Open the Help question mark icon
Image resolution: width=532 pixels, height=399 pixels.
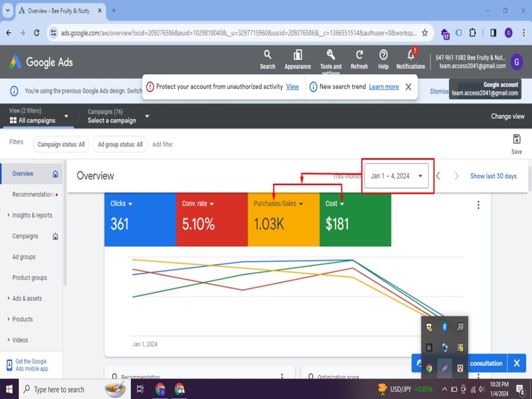point(384,60)
